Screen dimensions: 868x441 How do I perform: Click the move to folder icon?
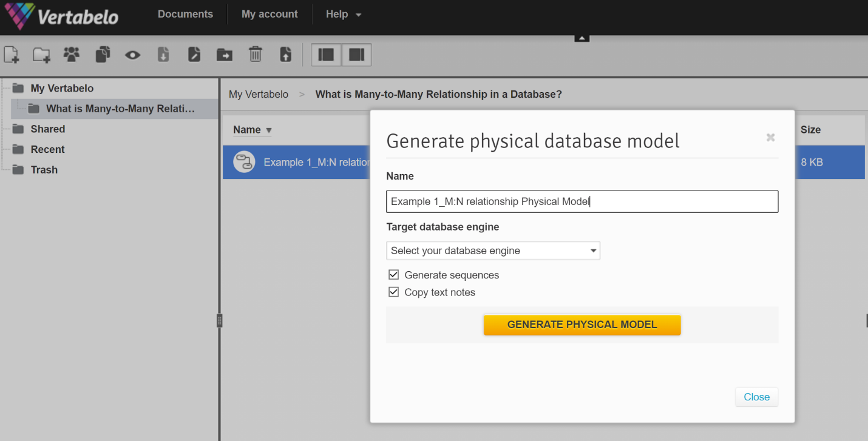[x=225, y=55]
